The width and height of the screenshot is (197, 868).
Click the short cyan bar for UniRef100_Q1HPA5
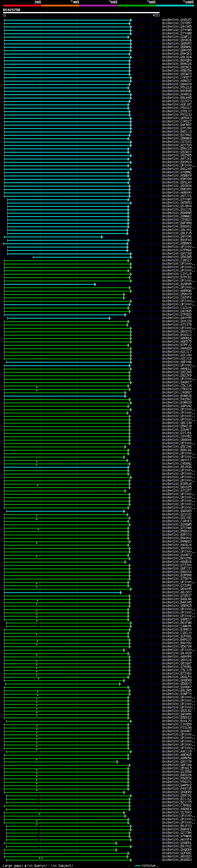click(x=50, y=284)
